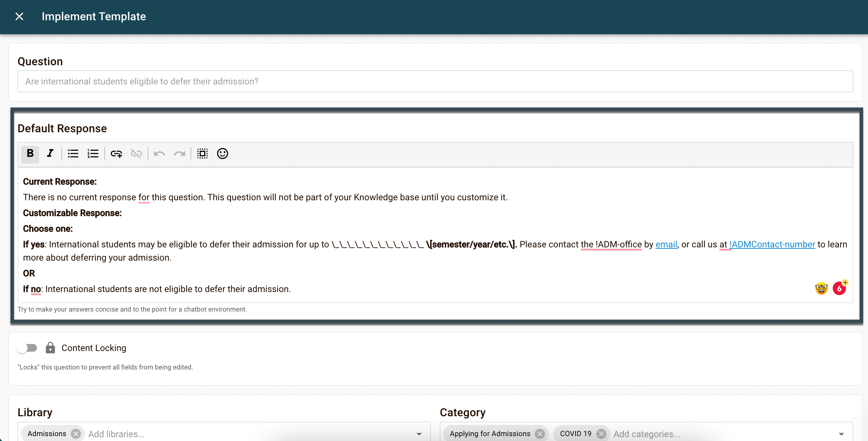This screenshot has height=441, width=868.
Task: Close the Implement Template dialog
Action: (20, 16)
